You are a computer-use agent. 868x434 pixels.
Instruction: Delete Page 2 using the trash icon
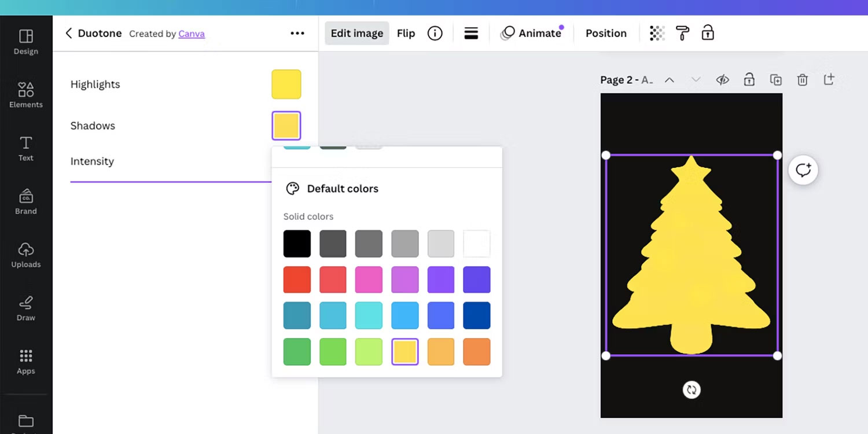click(x=803, y=79)
